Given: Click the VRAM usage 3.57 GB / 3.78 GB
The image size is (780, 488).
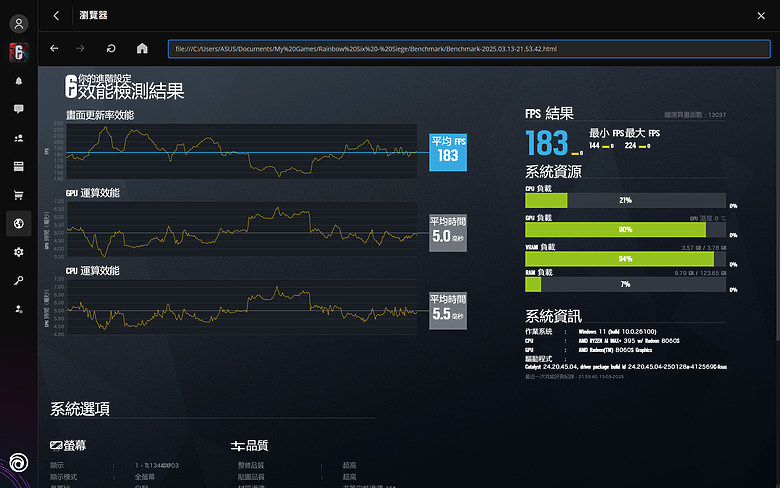Looking at the screenshot, I should click(x=703, y=247).
